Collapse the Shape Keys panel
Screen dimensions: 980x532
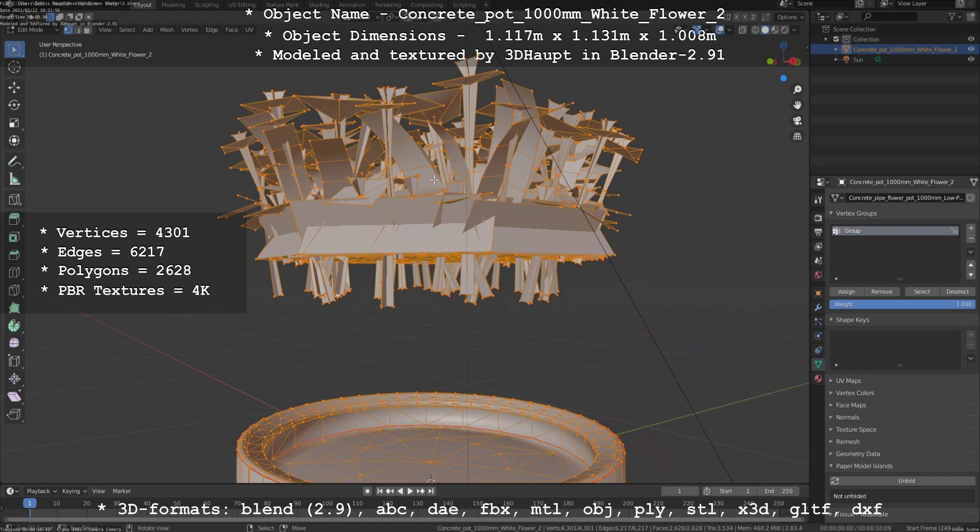831,320
